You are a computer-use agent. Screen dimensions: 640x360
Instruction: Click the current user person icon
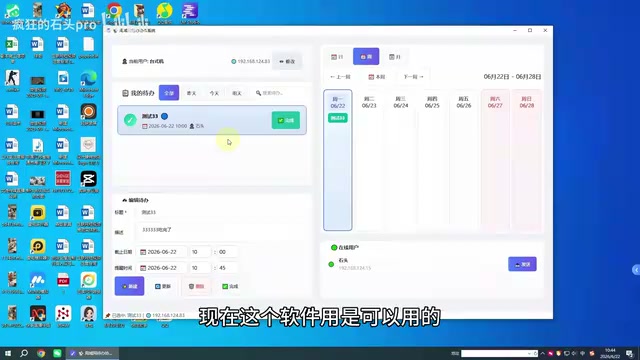pos(124,61)
